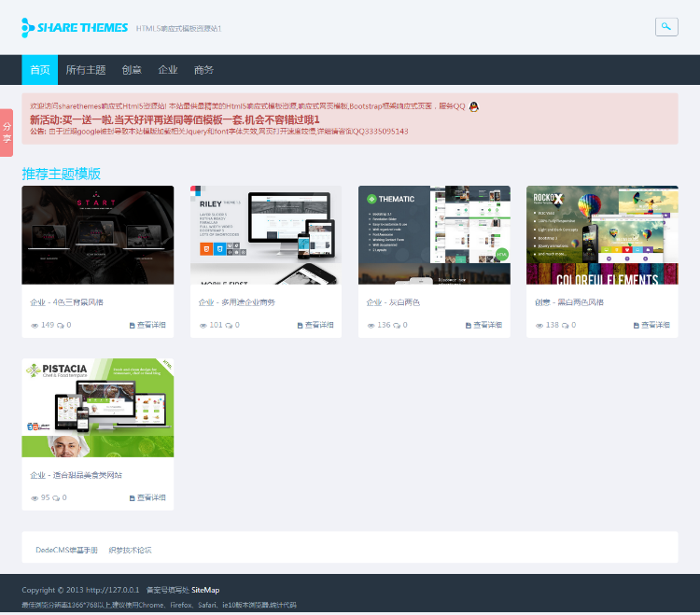Viewport: 700px width, 615px height.
Task: Click the eye views icon beside 136
Action: (x=371, y=326)
